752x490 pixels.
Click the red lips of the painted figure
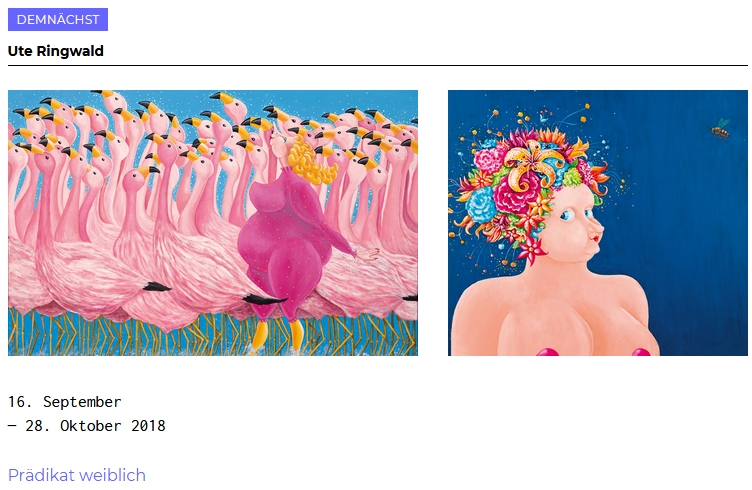click(x=596, y=237)
